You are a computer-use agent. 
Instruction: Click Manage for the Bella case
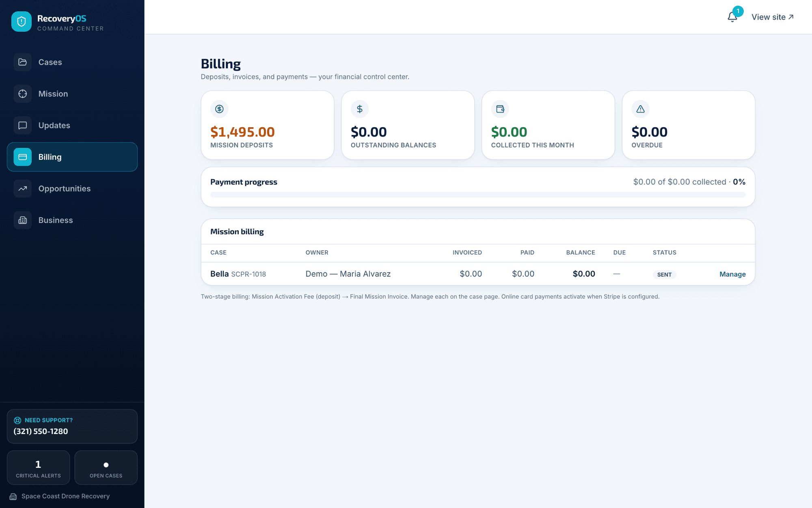click(x=732, y=274)
